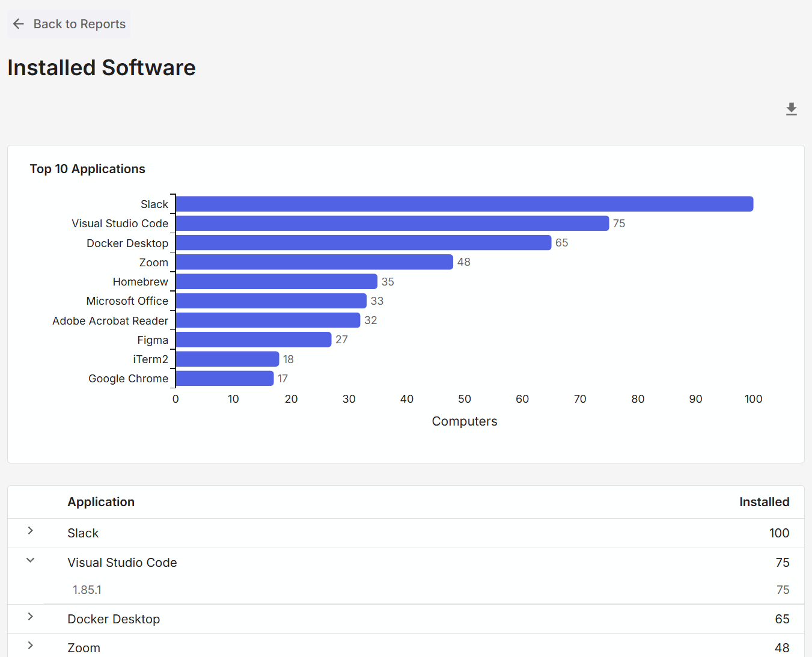Image resolution: width=812 pixels, height=657 pixels.
Task: Click the Zoom bar showing 48
Action: [313, 261]
